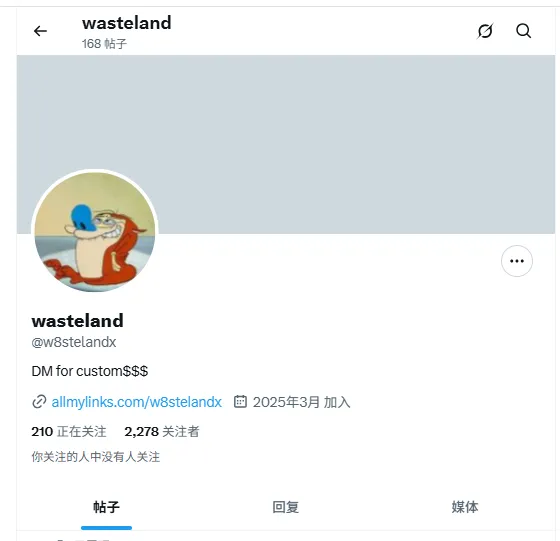View the wasteland profile avatar
Image resolution: width=560 pixels, height=541 pixels.
[x=95, y=231]
